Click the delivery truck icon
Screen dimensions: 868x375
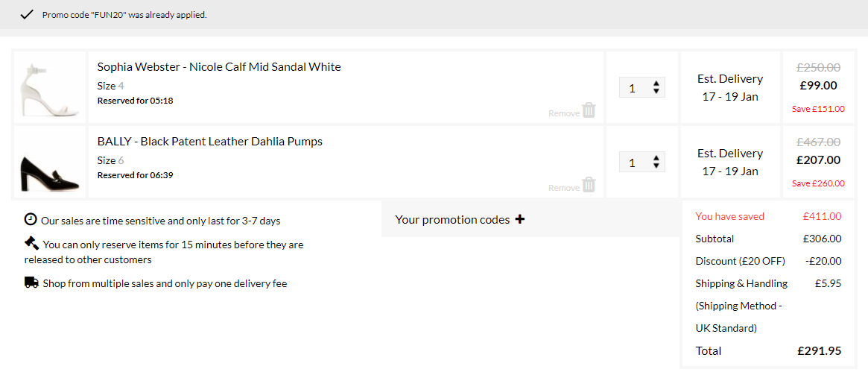pyautogui.click(x=31, y=283)
